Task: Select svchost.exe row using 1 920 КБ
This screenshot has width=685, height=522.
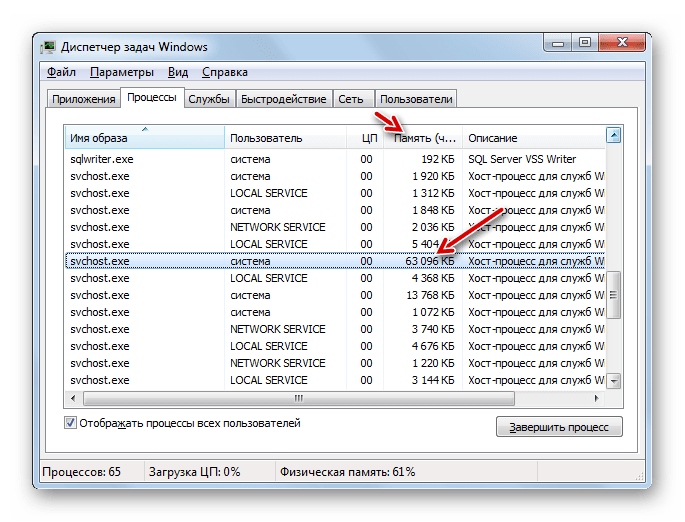Action: click(x=335, y=176)
